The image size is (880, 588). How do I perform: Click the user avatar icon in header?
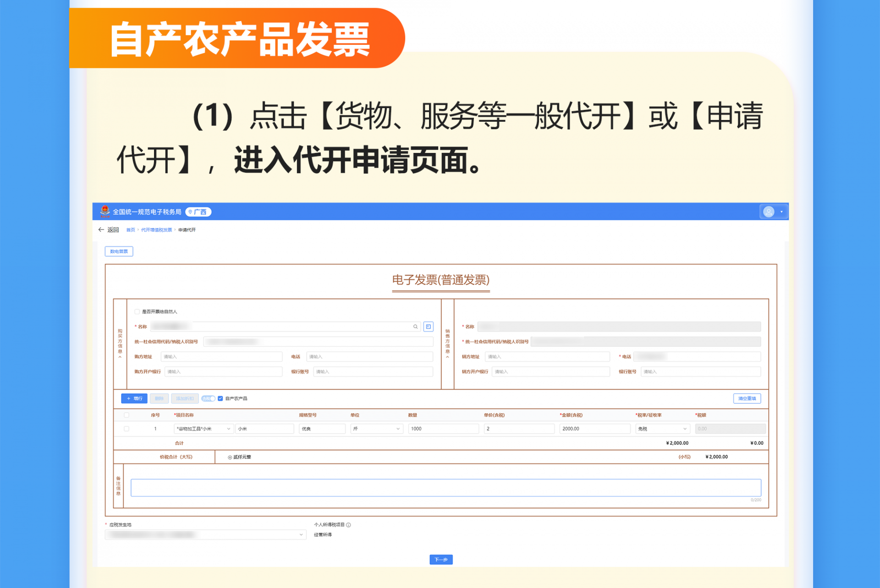click(769, 212)
